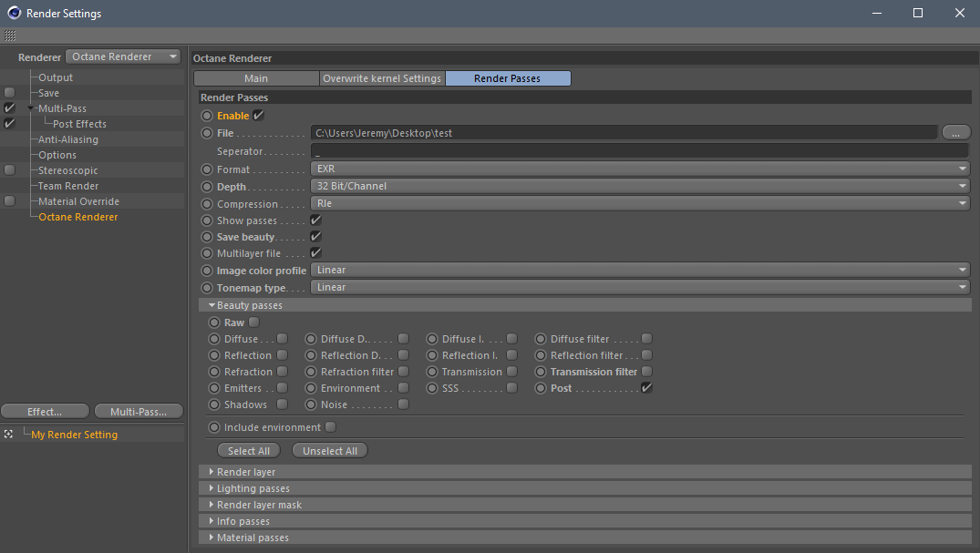Select Output in the settings tree

(56, 77)
